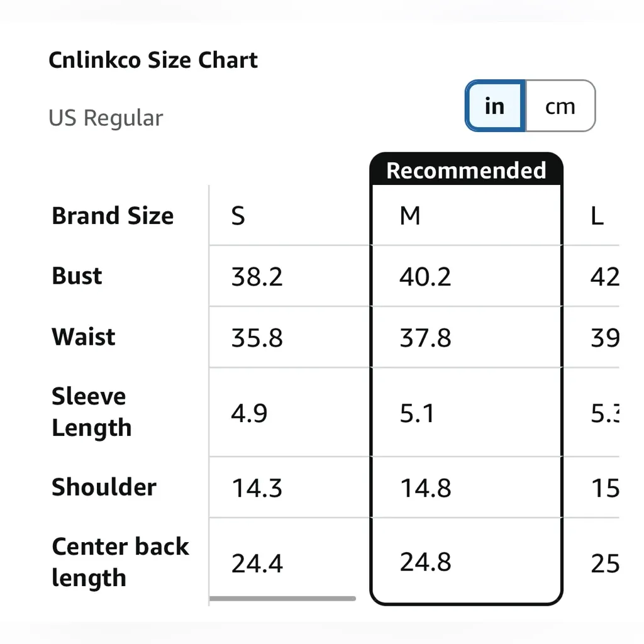Select the in units option
The width and height of the screenshot is (644, 644).
coord(494,106)
